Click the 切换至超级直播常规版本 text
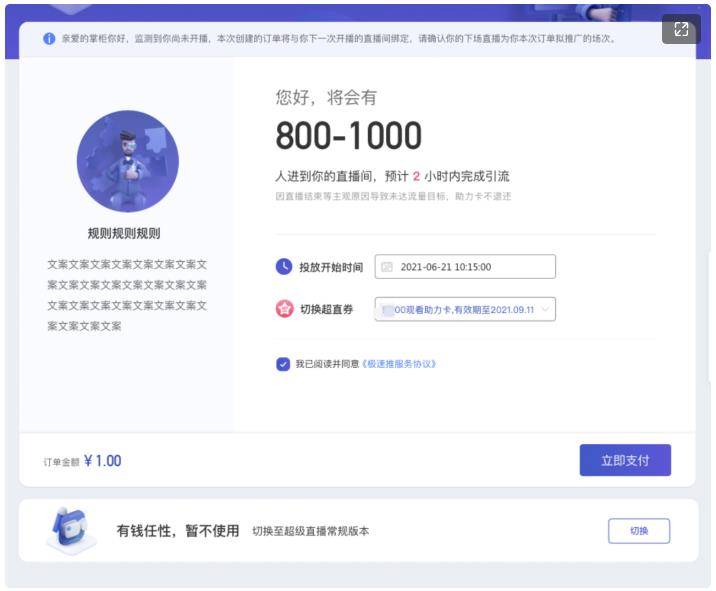Image resolution: width=716 pixels, height=591 pixels. tap(311, 531)
